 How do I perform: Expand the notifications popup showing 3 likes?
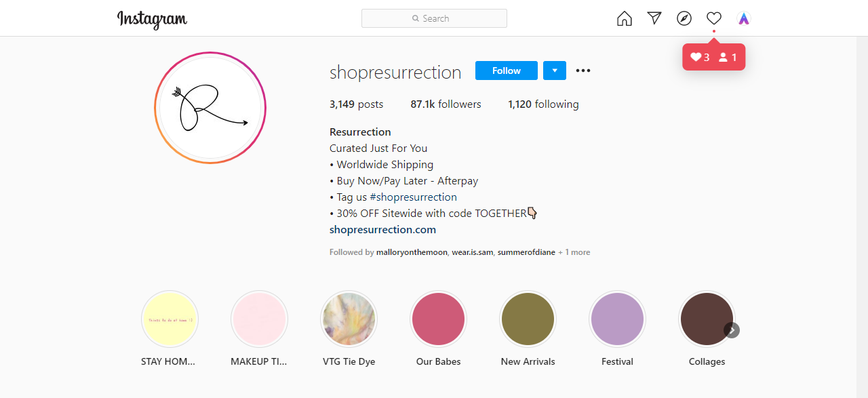coord(713,57)
